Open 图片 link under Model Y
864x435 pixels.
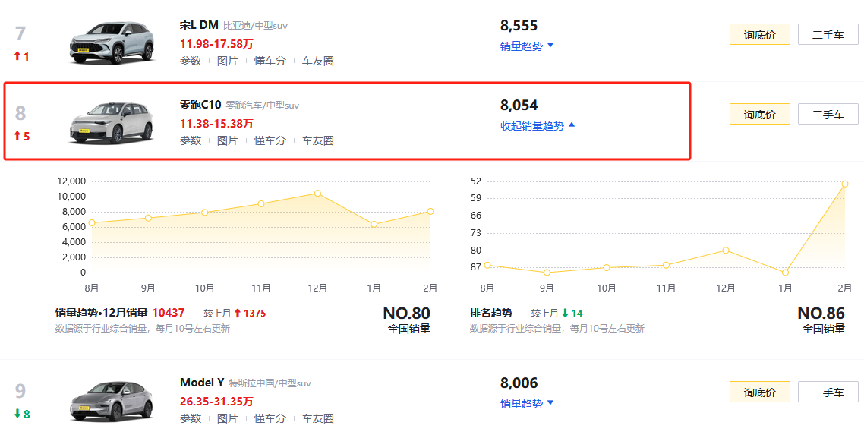click(x=227, y=418)
